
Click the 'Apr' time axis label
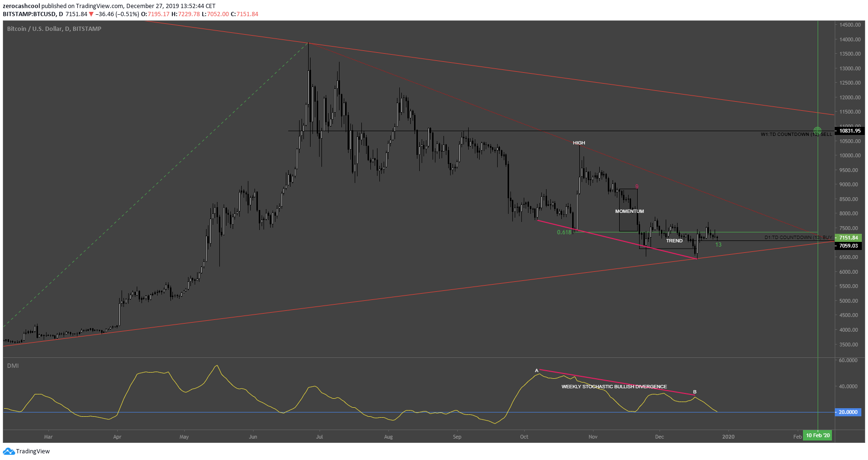117,437
